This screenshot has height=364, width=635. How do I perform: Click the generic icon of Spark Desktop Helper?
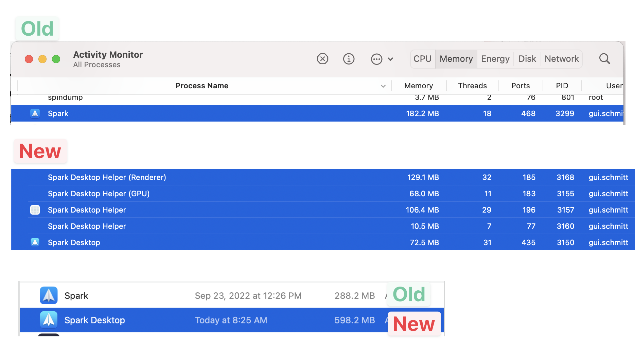[x=35, y=210]
